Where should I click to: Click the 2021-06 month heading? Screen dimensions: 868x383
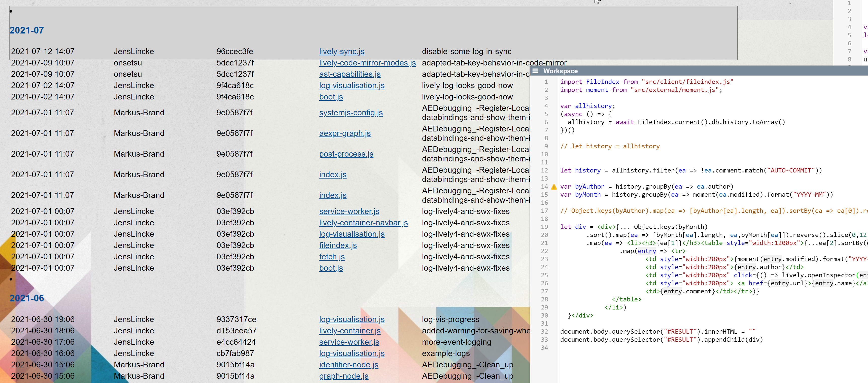[x=27, y=298]
